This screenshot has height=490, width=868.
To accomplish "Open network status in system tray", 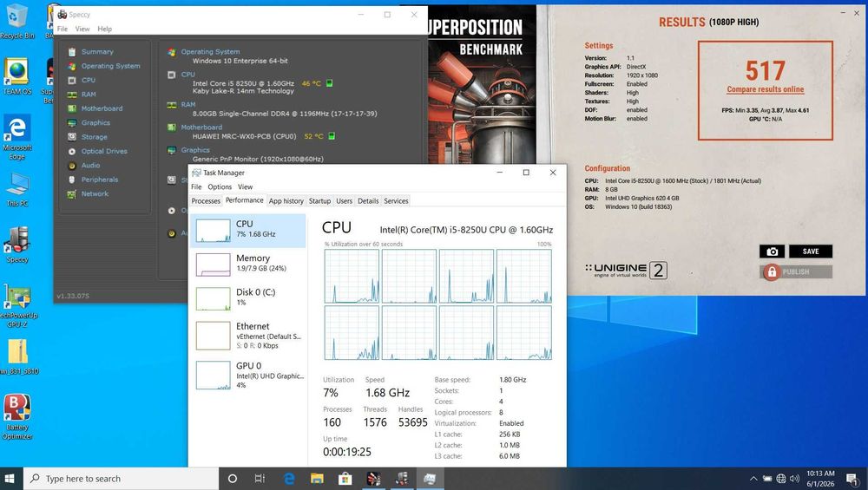I will point(781,479).
